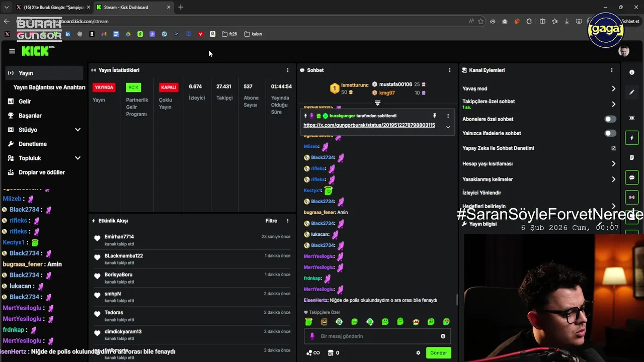Viewport: 644px width, 362px height.
Task: Expand the Topluluk sidebar section
Action: [x=77, y=158]
